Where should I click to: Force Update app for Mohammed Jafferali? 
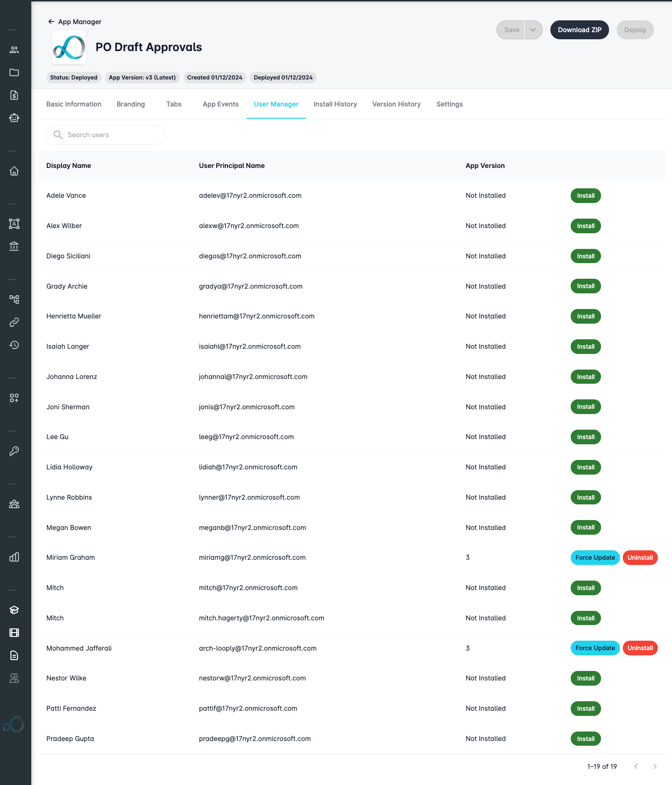click(595, 648)
